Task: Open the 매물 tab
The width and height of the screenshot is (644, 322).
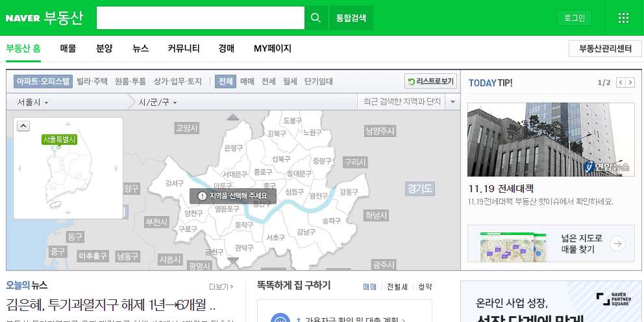Action: coord(68,49)
